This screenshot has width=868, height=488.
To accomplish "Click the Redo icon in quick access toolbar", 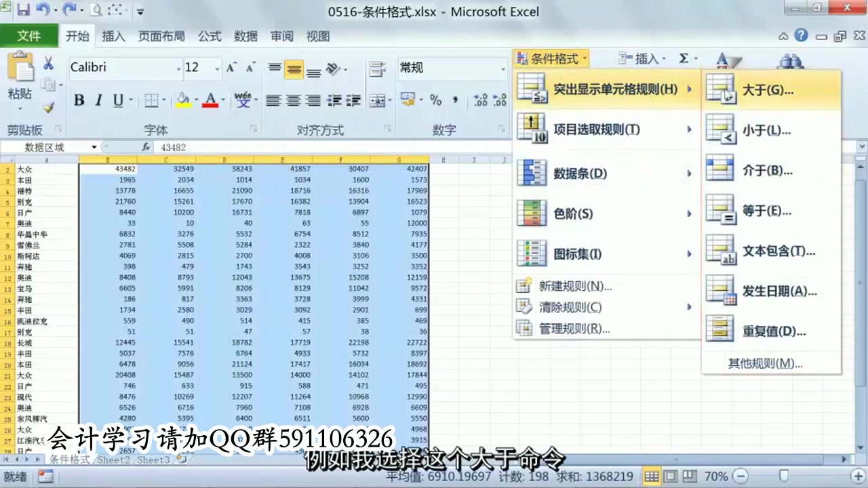I will [68, 11].
